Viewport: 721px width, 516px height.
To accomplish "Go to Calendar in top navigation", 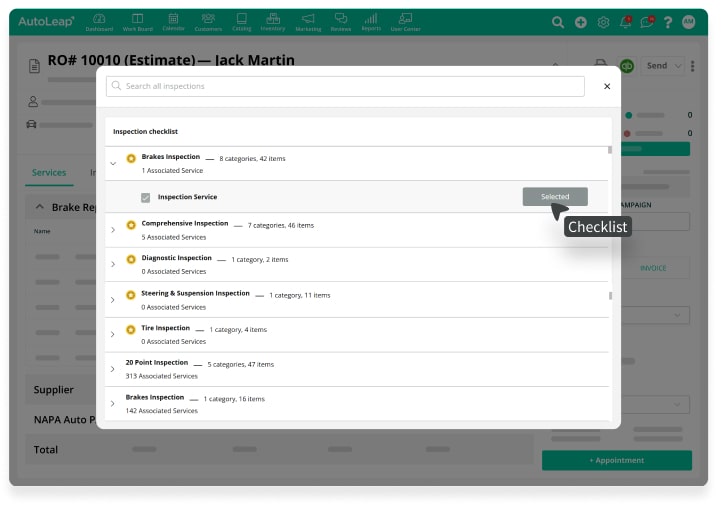I will click(x=173, y=21).
